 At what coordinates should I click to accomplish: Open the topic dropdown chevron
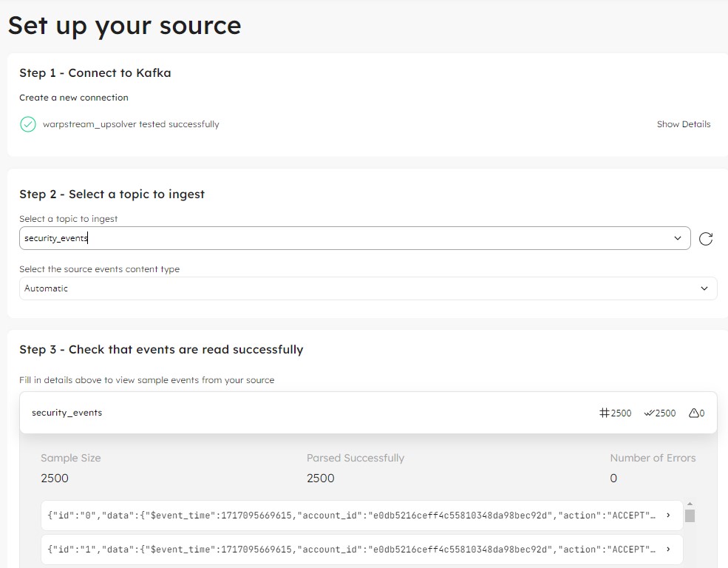tap(678, 238)
